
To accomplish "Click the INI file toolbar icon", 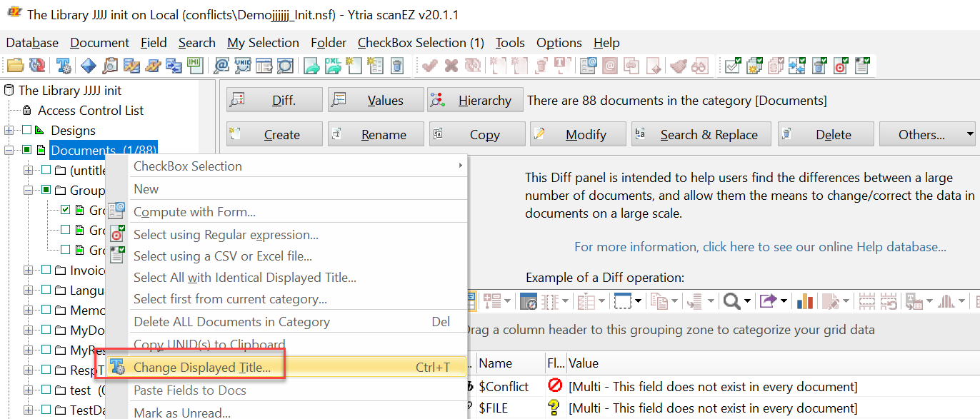I will pos(194,66).
